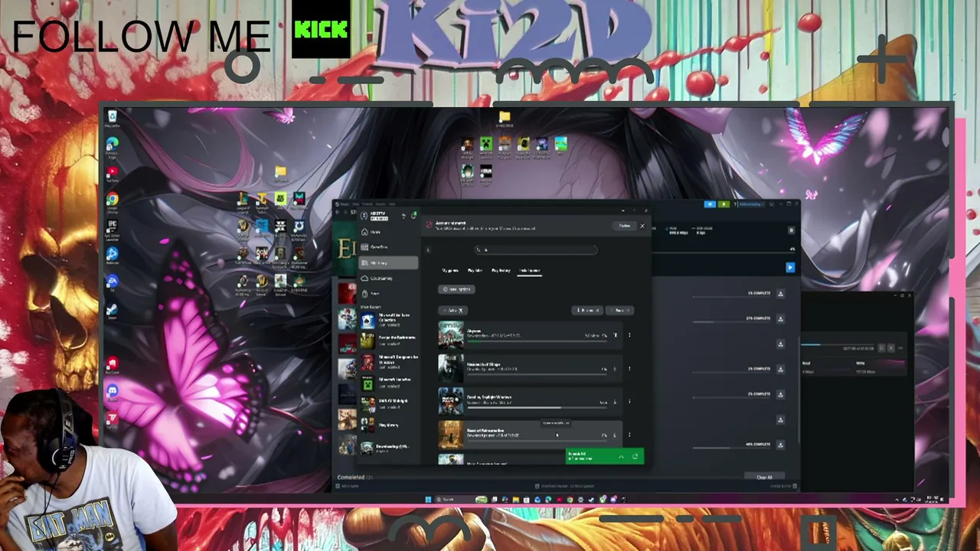Switch to the Play later tab

[475, 271]
